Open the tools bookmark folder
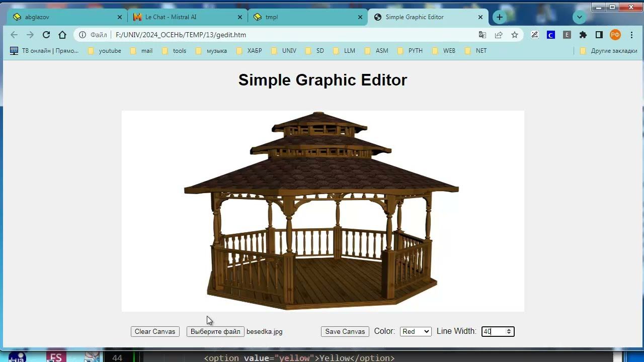Screen dimensions: 644x362 click(174, 51)
